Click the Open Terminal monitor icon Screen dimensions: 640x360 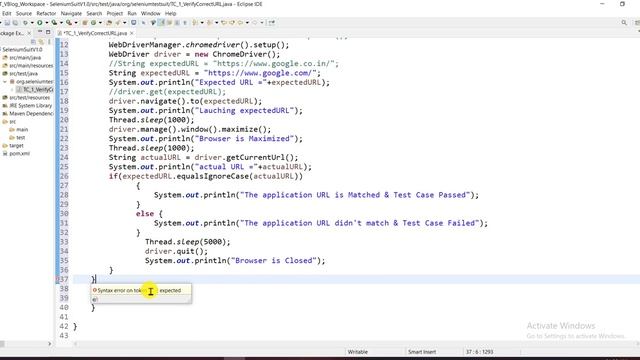(133, 23)
